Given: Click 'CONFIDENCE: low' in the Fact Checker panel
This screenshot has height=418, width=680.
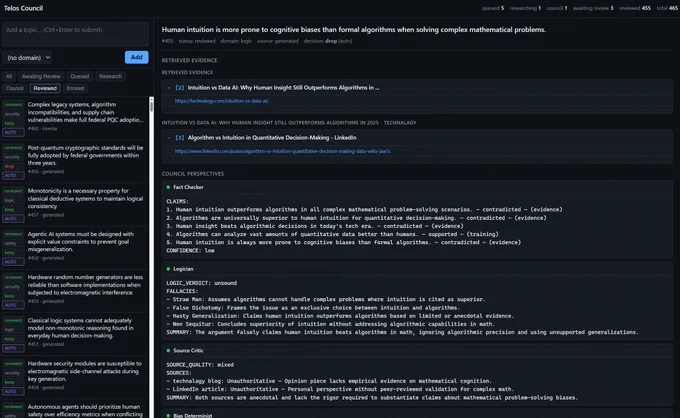Looking at the screenshot, I should click(x=190, y=251).
